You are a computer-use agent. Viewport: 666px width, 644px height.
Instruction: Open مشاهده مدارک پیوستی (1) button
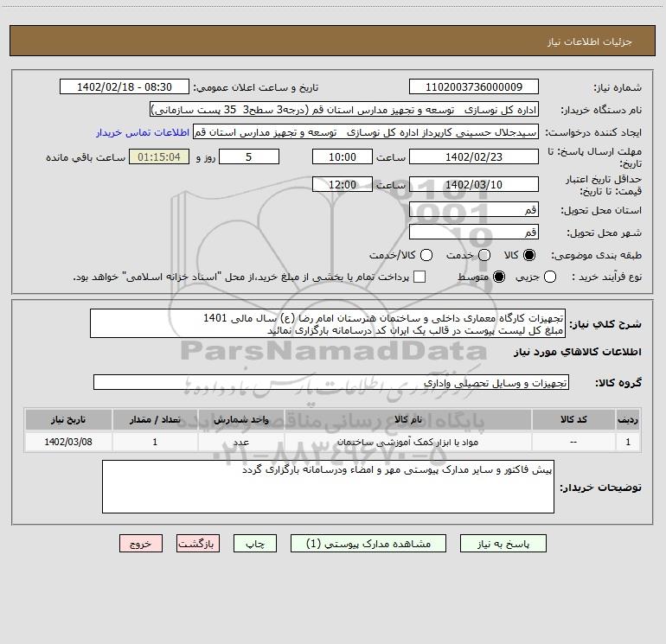368,544
